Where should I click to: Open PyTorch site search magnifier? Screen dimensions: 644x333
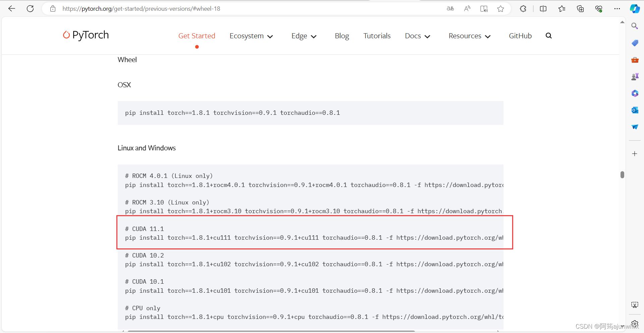point(548,36)
